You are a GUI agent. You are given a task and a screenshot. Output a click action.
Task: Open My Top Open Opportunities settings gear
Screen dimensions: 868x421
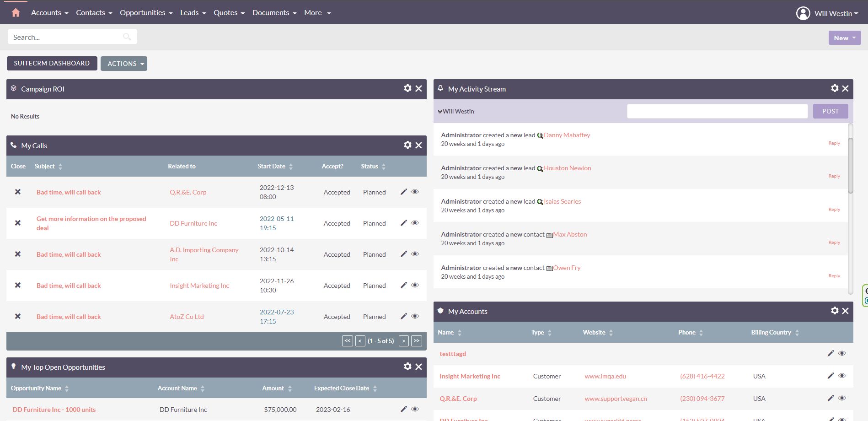(x=407, y=367)
